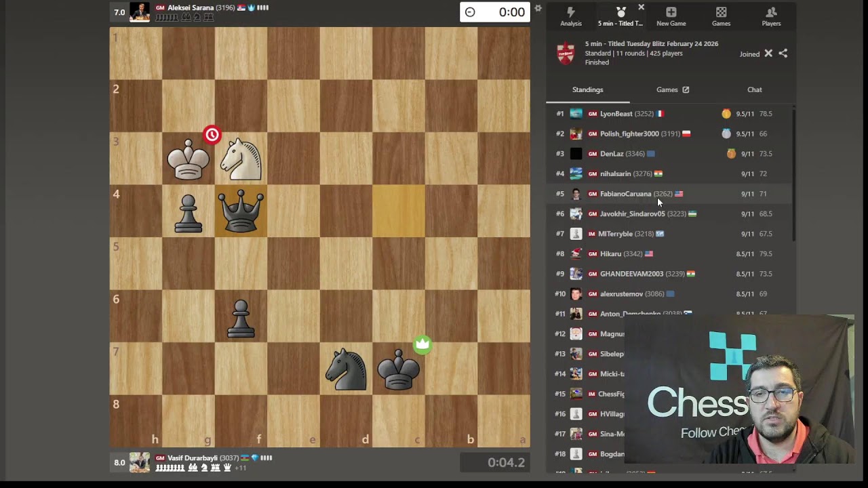Open the Players tab

(771, 16)
